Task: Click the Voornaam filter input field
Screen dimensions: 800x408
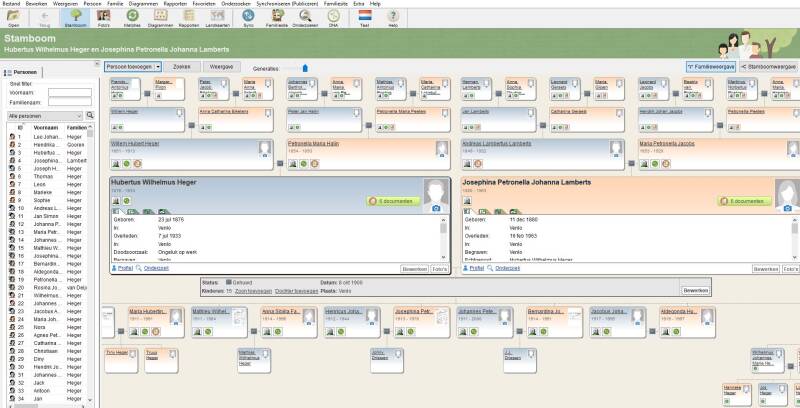Action: point(70,93)
